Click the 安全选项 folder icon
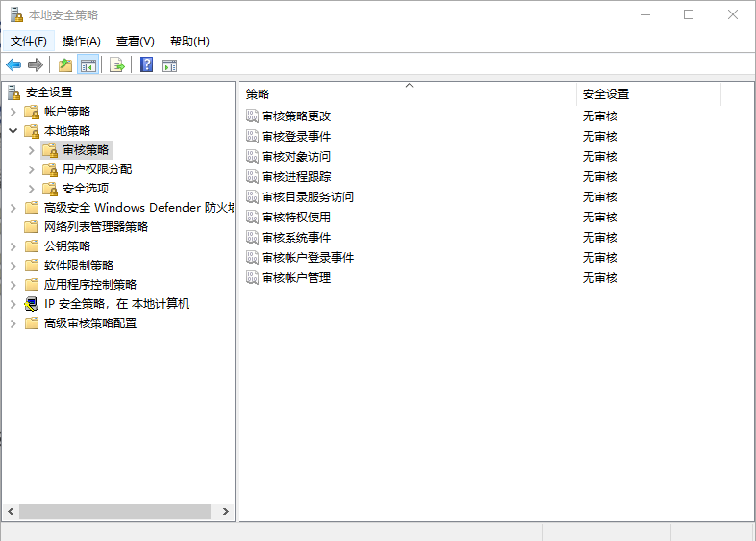This screenshot has width=756, height=541. coord(50,189)
